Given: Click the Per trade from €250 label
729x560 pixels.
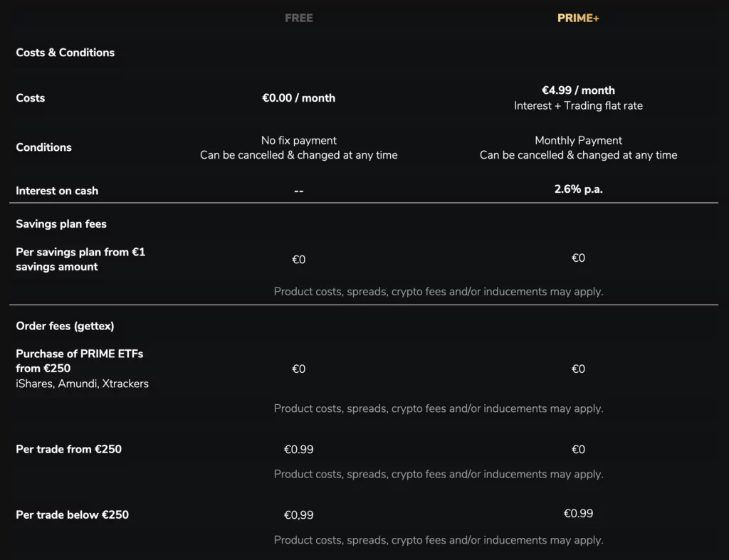Looking at the screenshot, I should (x=68, y=449).
